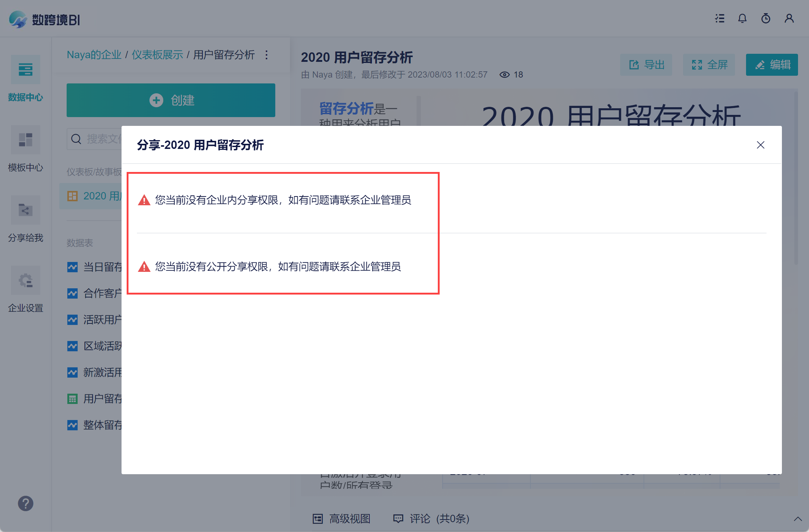Follow the 仪表板展示 breadcrumb link
Viewport: 809px width, 532px height.
pyautogui.click(x=157, y=55)
